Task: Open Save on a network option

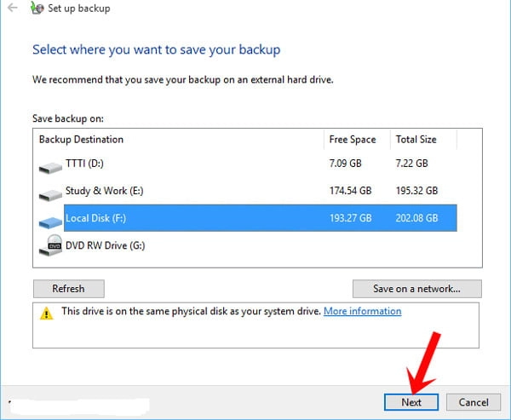Action: 416,289
